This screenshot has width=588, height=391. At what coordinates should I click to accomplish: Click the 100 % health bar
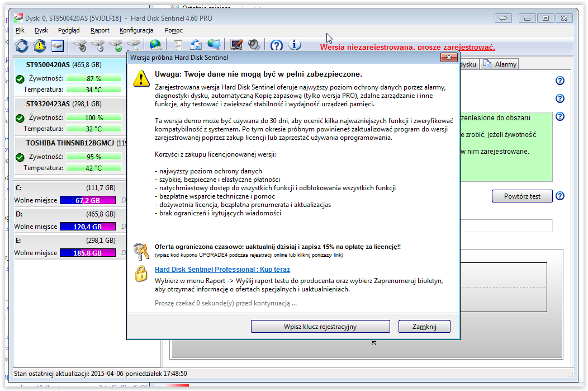click(x=94, y=117)
